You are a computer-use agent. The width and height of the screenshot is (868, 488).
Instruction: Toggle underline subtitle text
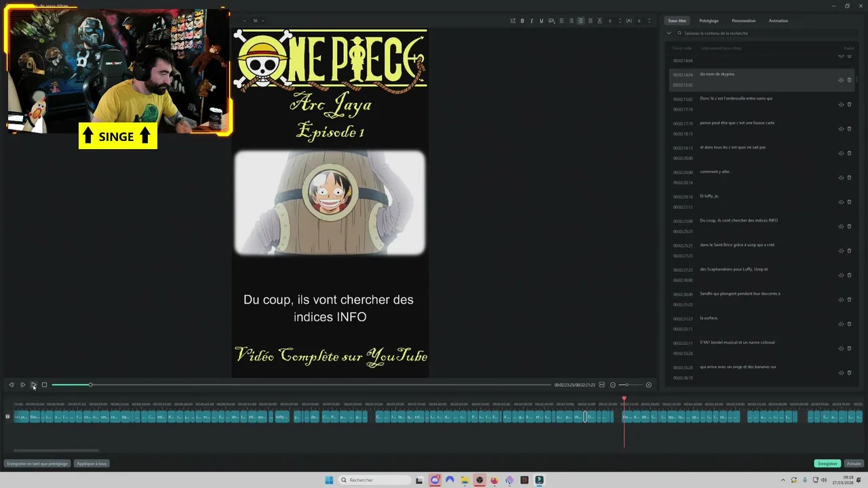[541, 21]
